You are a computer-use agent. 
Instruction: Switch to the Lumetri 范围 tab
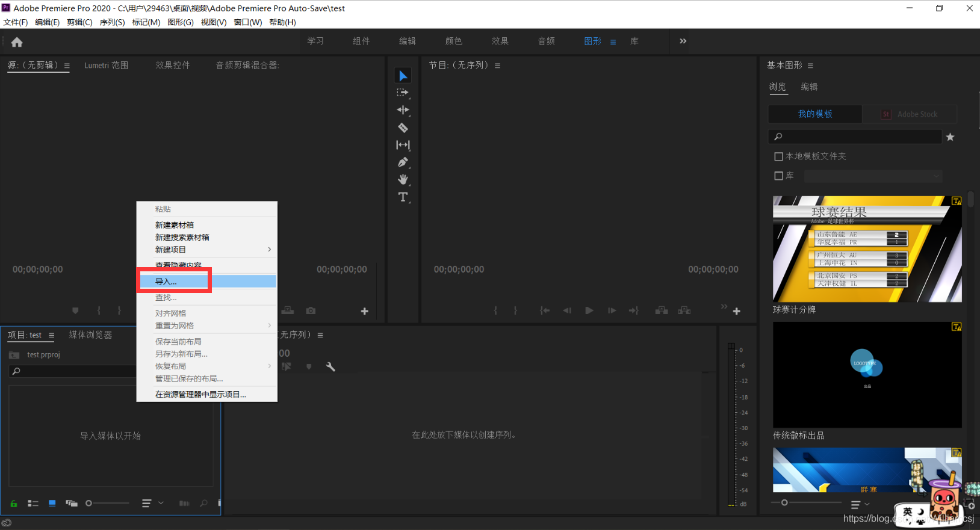[107, 65]
